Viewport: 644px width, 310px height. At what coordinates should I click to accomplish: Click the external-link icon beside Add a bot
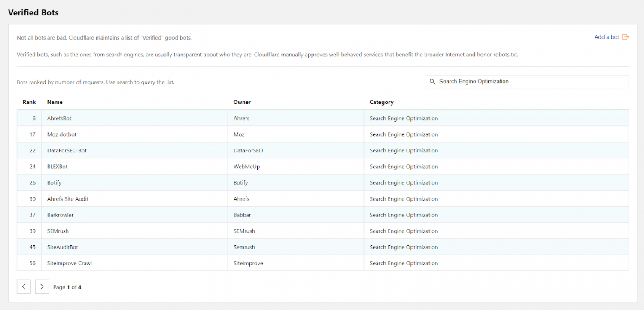pos(626,37)
